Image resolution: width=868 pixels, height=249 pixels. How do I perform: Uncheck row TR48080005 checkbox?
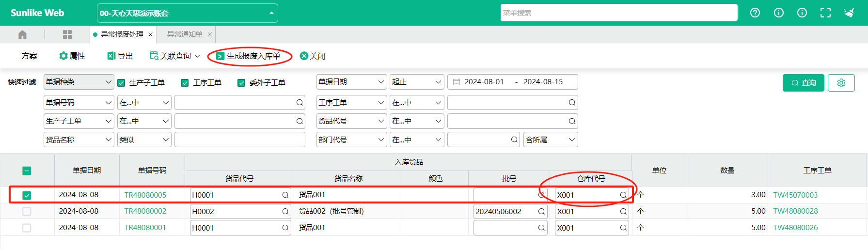(x=27, y=195)
